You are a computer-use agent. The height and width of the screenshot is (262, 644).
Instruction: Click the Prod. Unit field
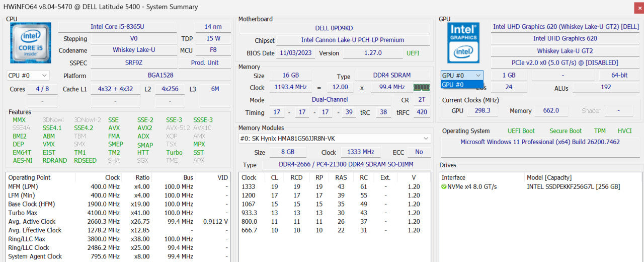coord(205,62)
